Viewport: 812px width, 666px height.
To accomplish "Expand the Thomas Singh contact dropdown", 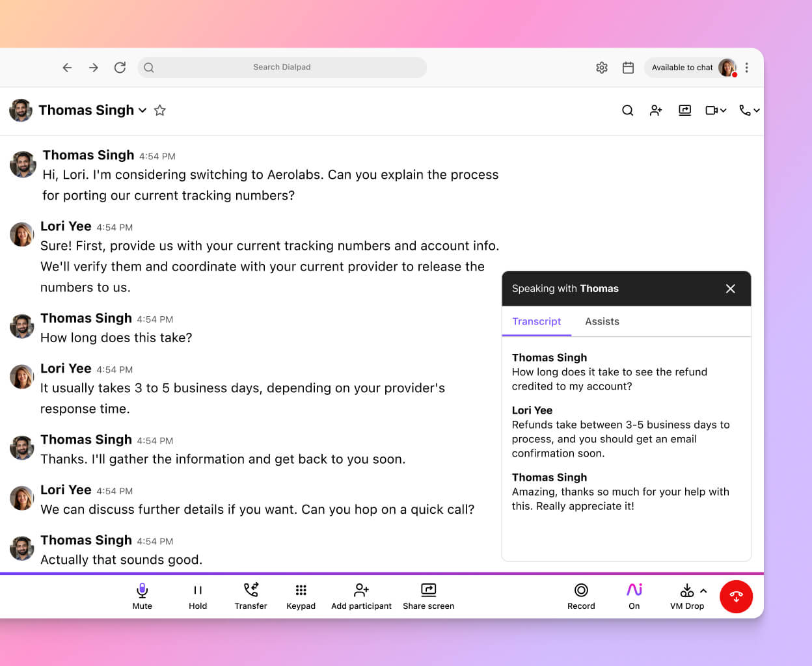I will tap(142, 111).
